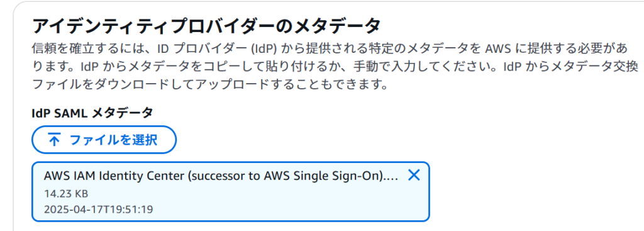This screenshot has height=231, width=644.
Task: Click アップロード in the description's last line
Action: 264,85
